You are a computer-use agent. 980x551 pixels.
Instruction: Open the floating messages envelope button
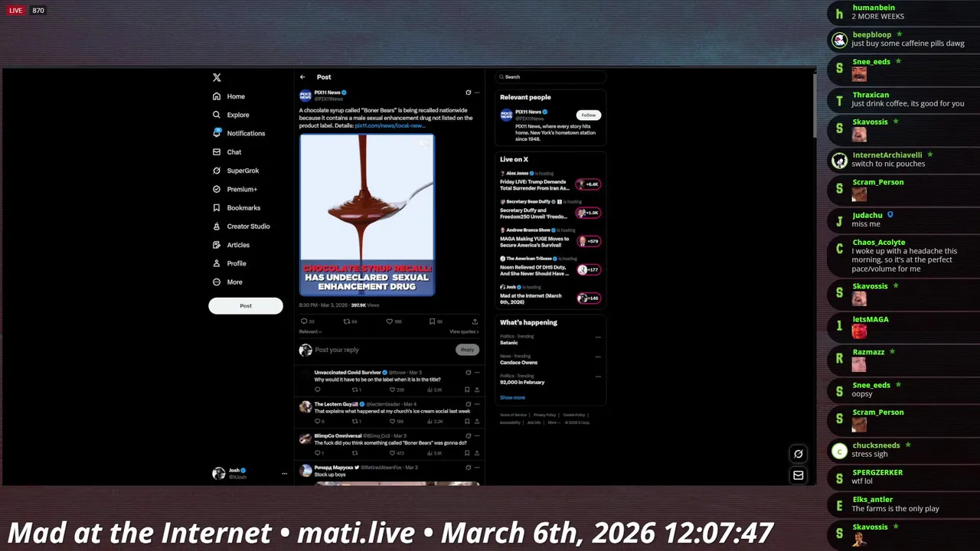click(x=798, y=475)
